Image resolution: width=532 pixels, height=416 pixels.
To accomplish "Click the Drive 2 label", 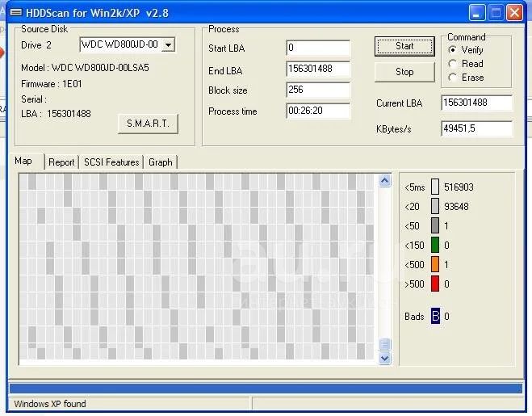I will click(36, 45).
